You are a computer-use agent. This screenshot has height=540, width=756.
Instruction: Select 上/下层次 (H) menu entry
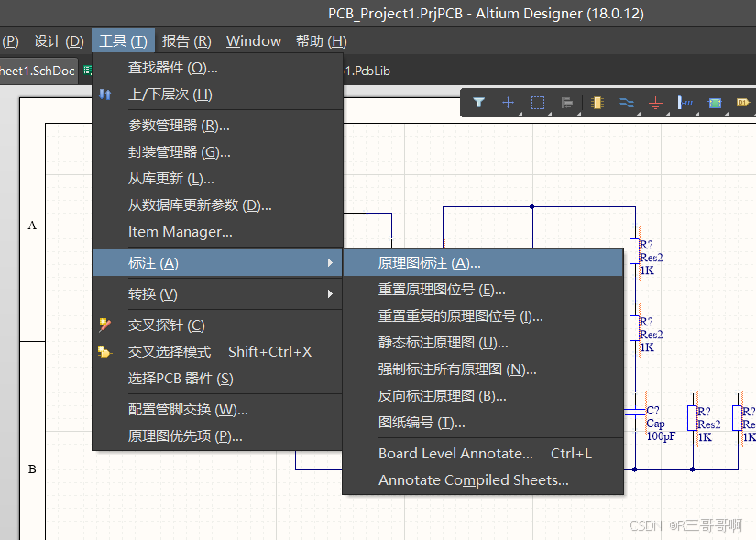coord(217,94)
